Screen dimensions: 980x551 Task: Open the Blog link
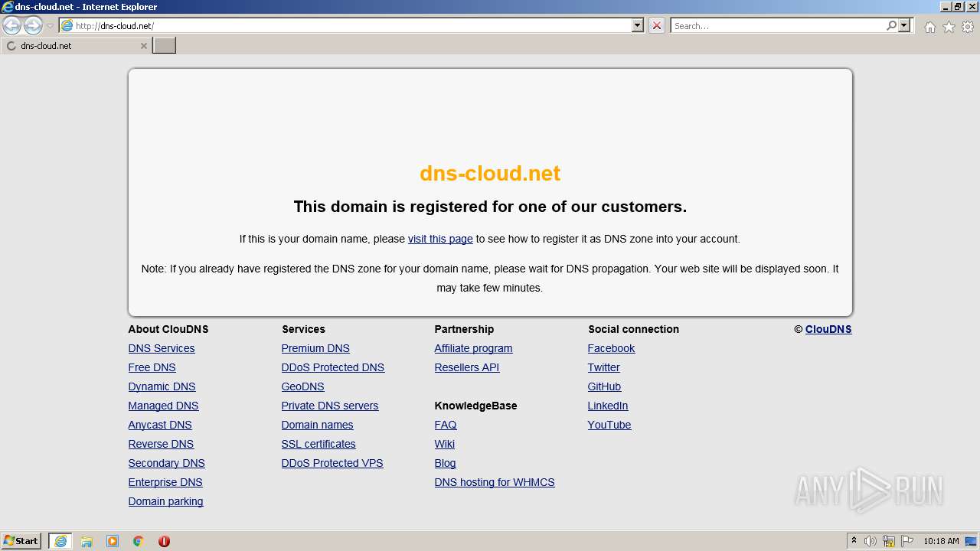click(x=445, y=463)
